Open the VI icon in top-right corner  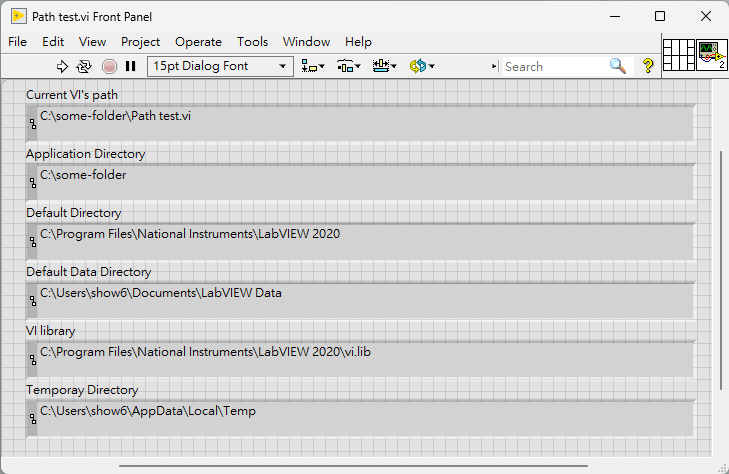tap(711, 54)
